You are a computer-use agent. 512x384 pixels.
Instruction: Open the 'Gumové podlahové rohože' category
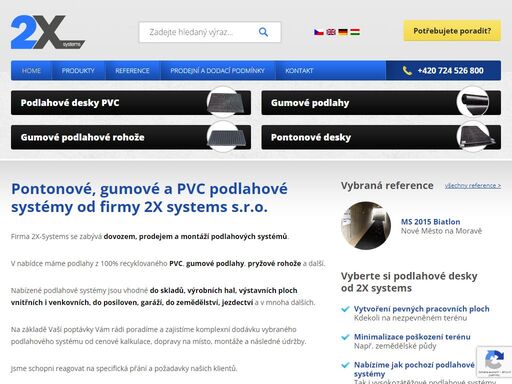tap(131, 137)
